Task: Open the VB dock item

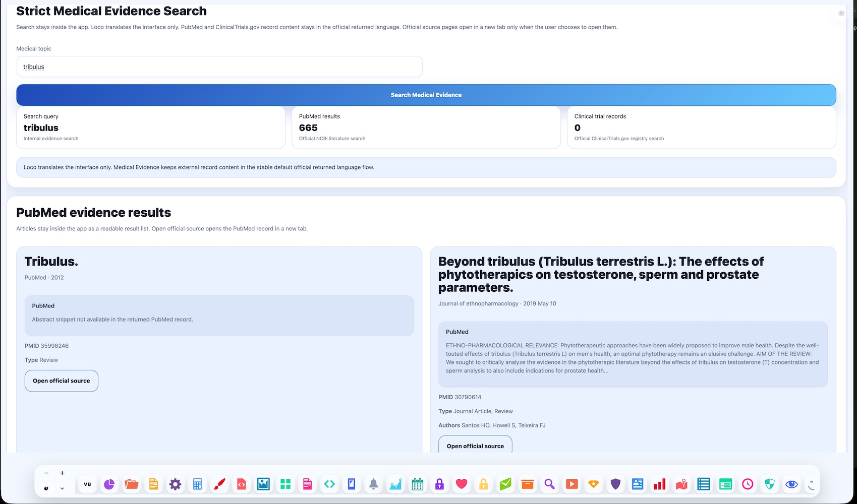Action: pyautogui.click(x=87, y=484)
